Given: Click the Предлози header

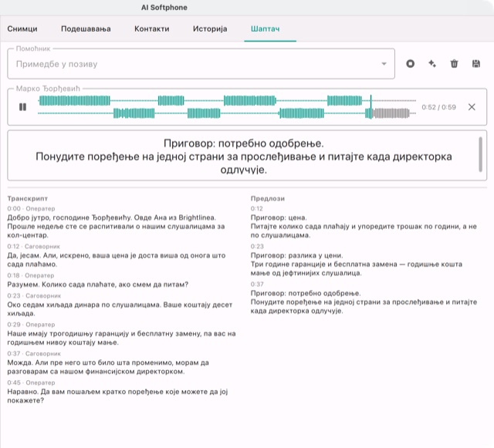Looking at the screenshot, I should pyautogui.click(x=268, y=199).
